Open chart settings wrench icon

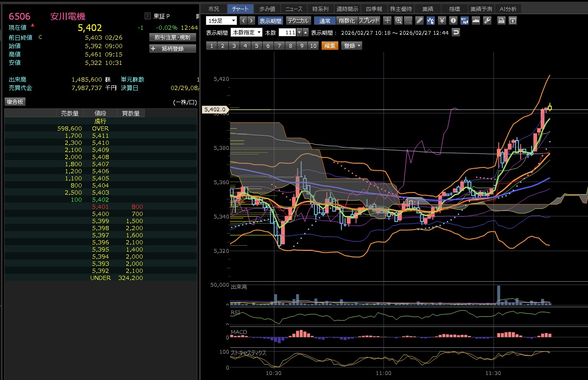487,21
